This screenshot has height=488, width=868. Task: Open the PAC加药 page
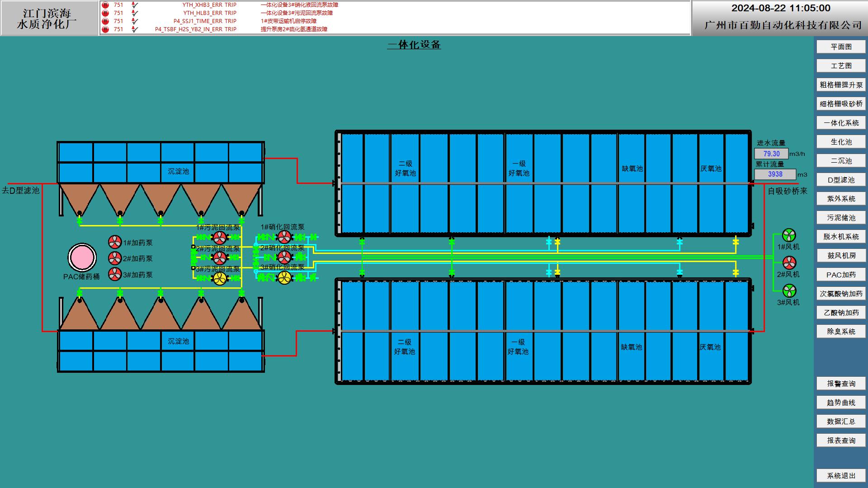(841, 275)
